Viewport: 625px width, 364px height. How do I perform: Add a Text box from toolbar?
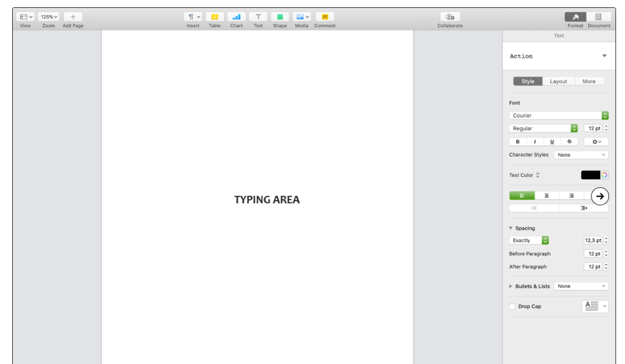pyautogui.click(x=258, y=17)
